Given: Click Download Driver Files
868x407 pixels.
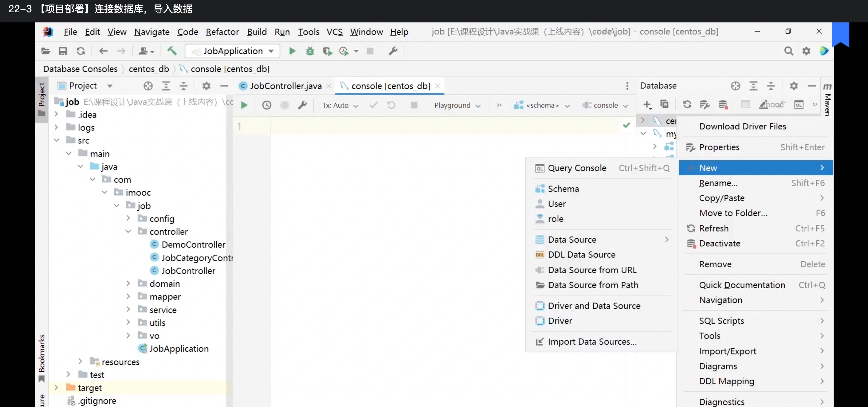Looking at the screenshot, I should pyautogui.click(x=756, y=126).
